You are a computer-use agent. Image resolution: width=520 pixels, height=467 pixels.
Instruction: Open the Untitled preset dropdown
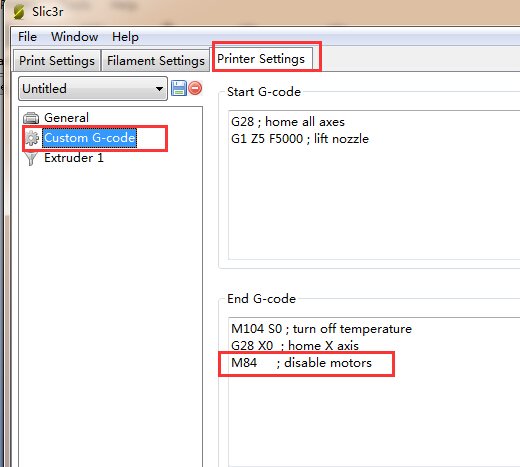93,89
